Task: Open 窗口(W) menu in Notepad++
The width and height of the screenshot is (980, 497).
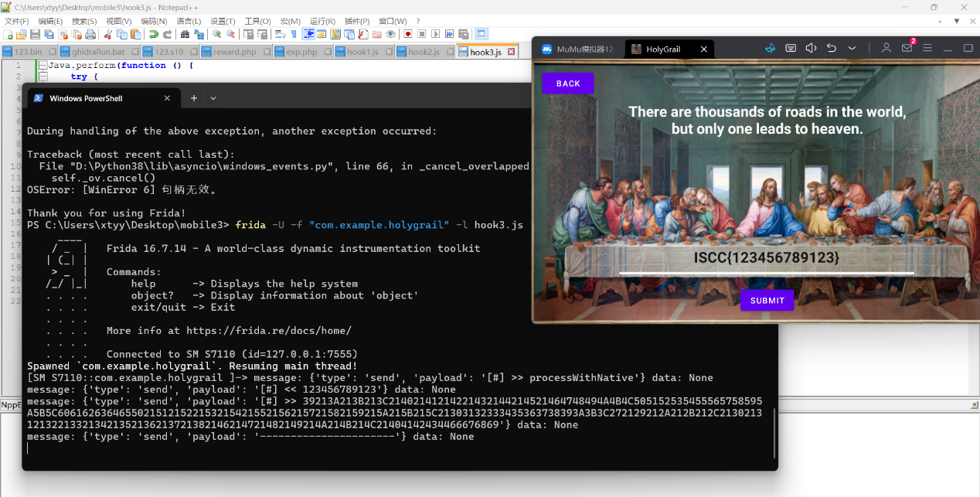Action: (393, 21)
